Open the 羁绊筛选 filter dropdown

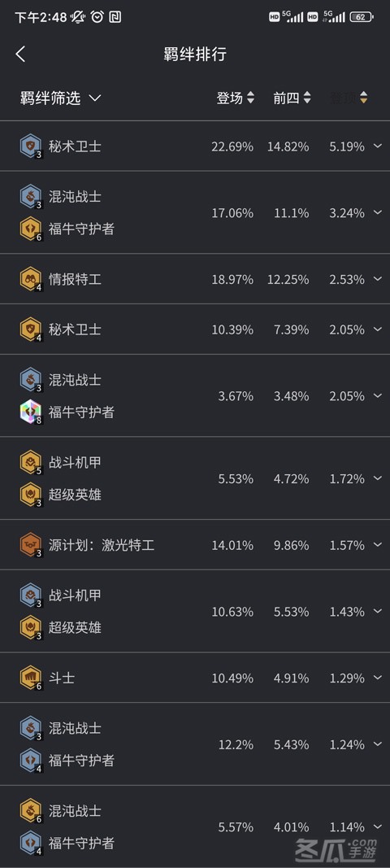(61, 98)
